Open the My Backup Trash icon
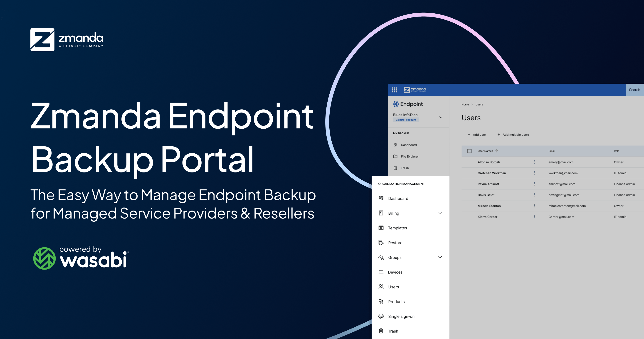Screen dimensions: 644x339 (x=395, y=168)
